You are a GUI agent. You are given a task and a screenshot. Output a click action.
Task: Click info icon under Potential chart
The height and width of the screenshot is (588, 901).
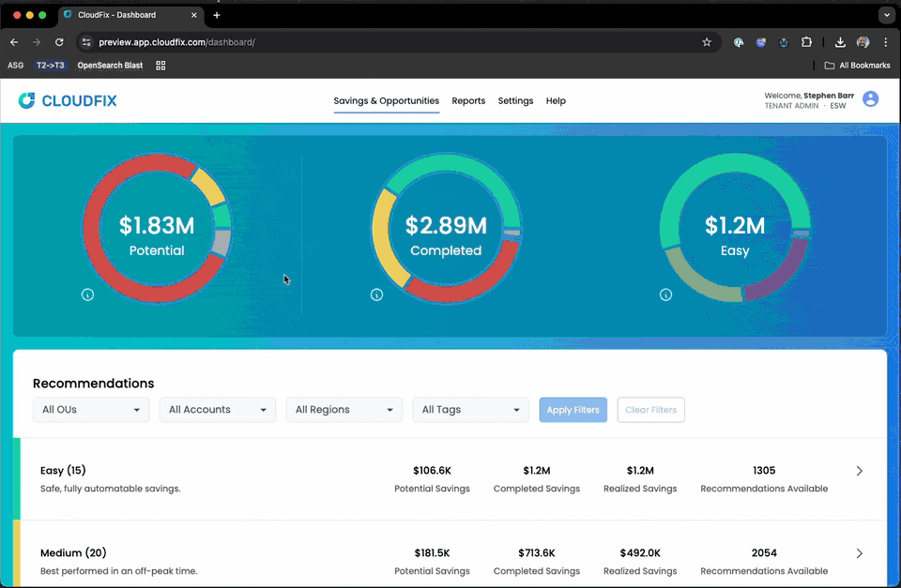[87, 294]
